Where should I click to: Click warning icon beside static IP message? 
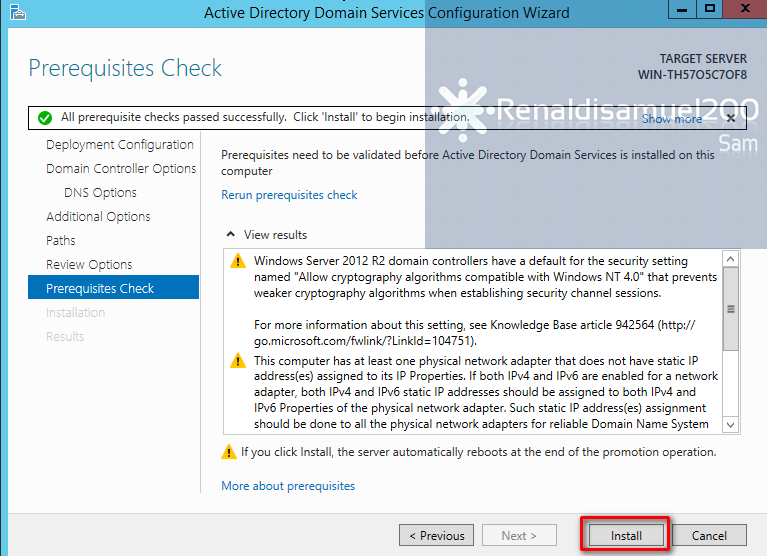tap(238, 361)
